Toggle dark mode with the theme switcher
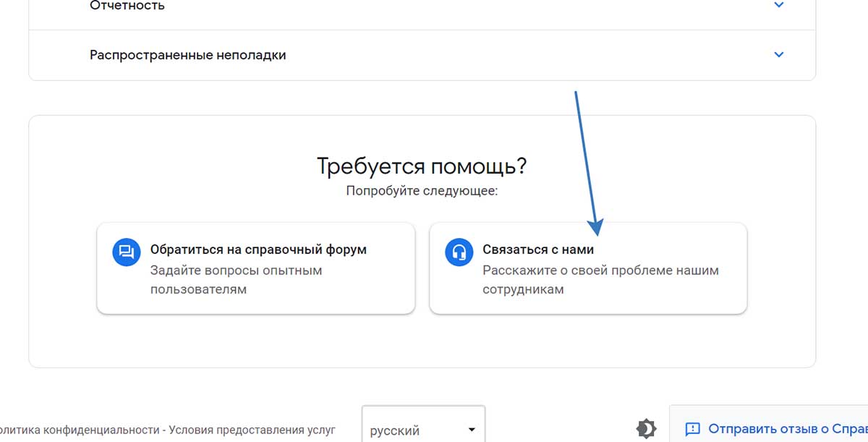Screen dimensions: 868x442 pos(646,428)
